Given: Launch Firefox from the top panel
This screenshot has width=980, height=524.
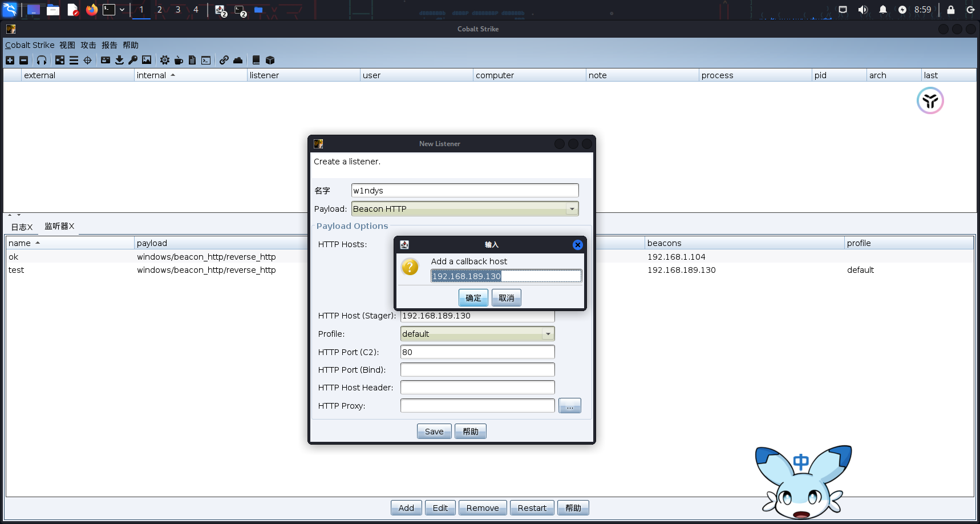Looking at the screenshot, I should (x=91, y=10).
